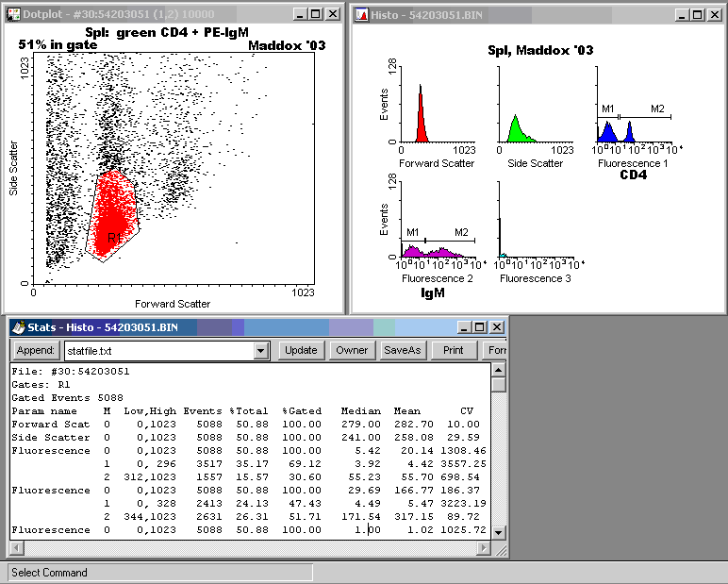Click Stats scrollbar up arrow
The image size is (728, 584).
pos(499,370)
